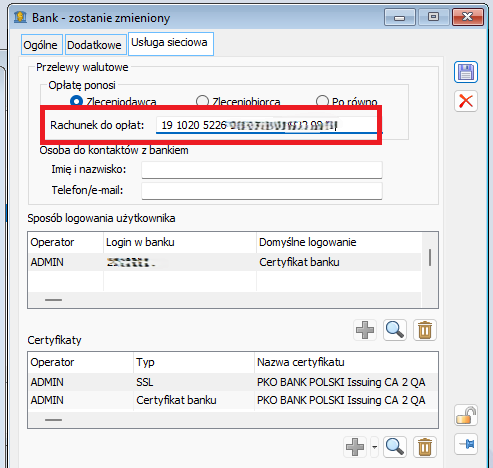
Task: Click the padlock unlock icon
Action: [466, 415]
